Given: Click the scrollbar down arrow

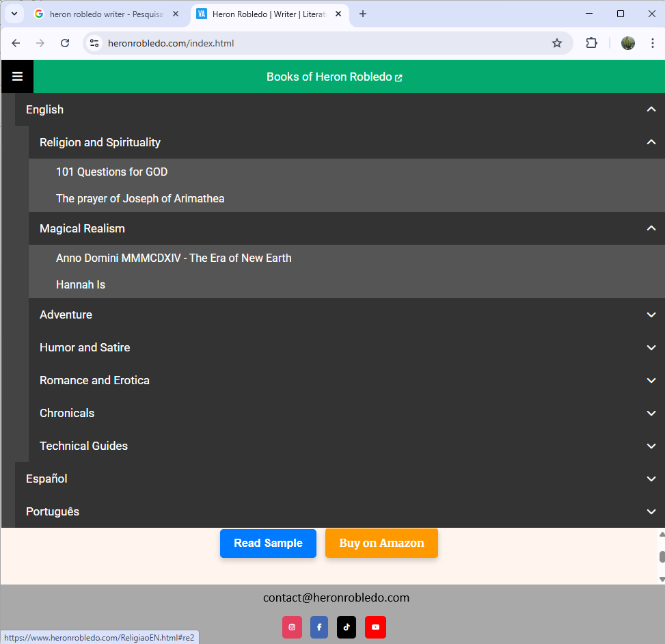Looking at the screenshot, I should point(662,579).
